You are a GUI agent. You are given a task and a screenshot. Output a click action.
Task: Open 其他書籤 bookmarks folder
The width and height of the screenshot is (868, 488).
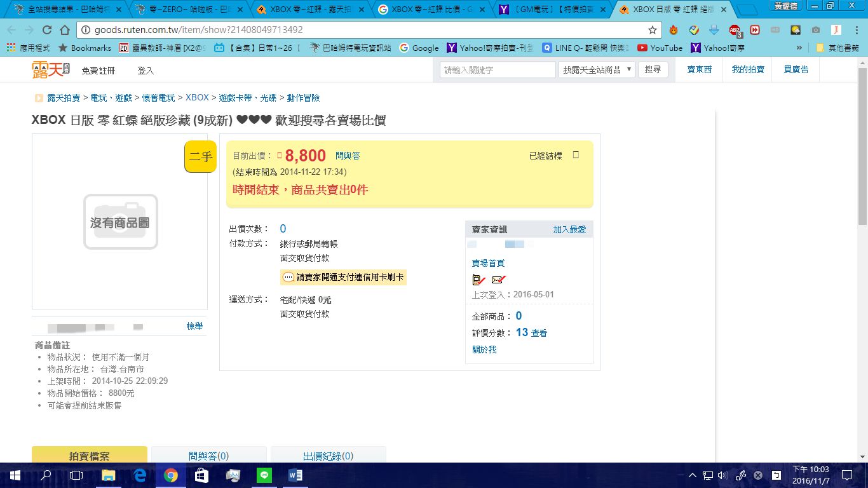tap(839, 48)
